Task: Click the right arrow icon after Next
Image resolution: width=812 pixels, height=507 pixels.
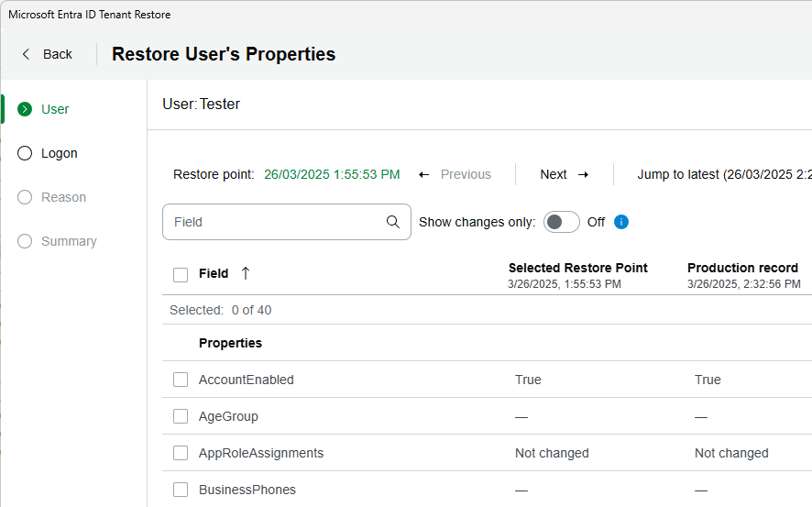Action: click(x=583, y=174)
